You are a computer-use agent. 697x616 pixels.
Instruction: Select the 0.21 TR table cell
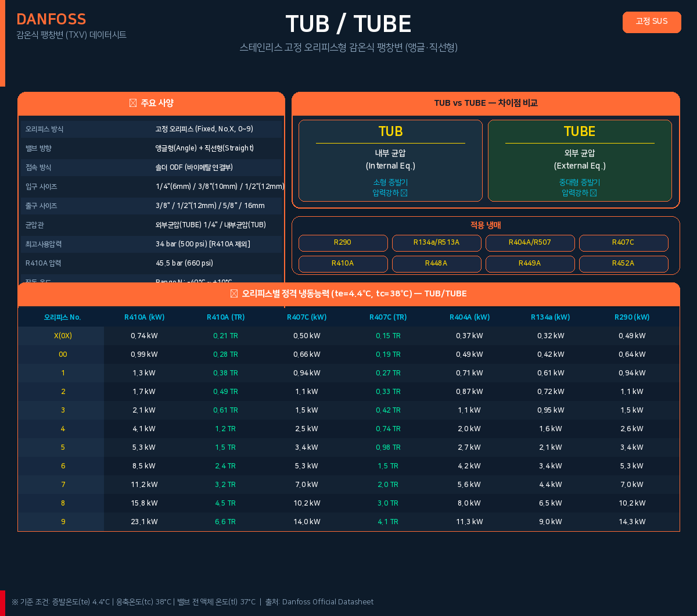pyautogui.click(x=225, y=336)
